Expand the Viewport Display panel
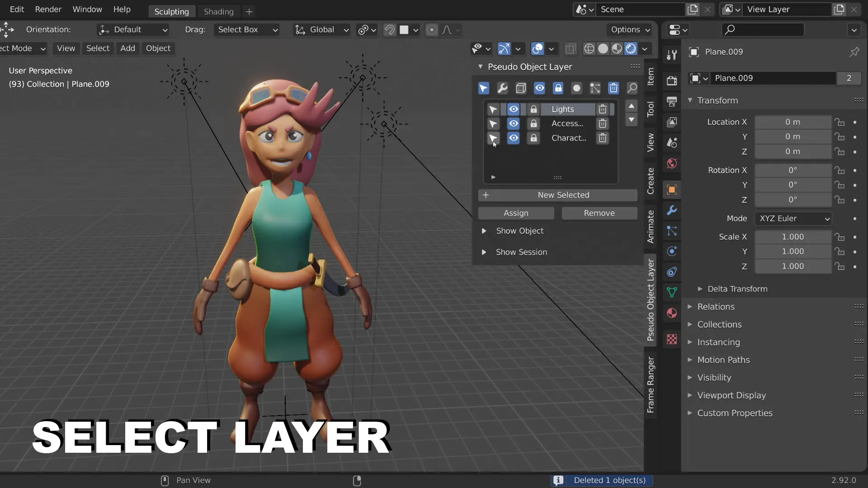This screenshot has width=868, height=488. pos(731,395)
